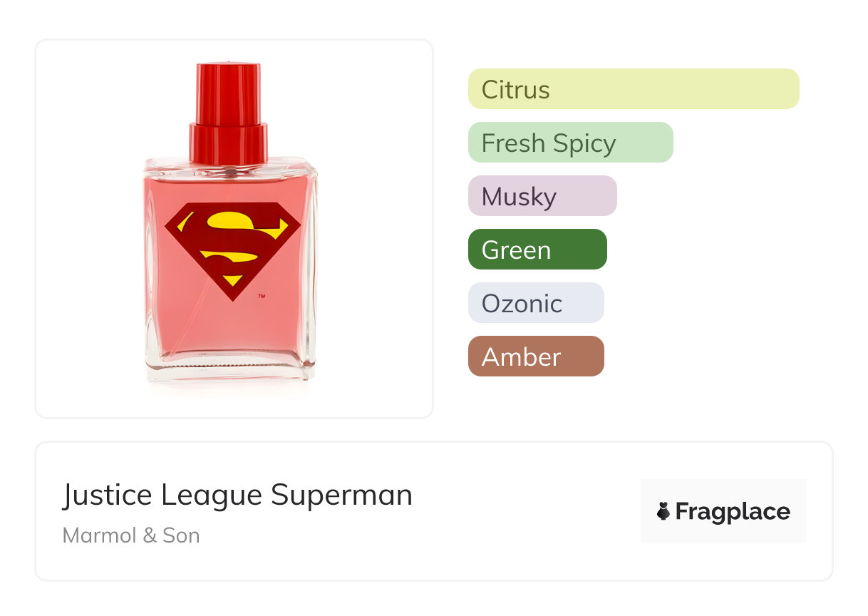Click the red collar ring below cap

tap(228, 143)
